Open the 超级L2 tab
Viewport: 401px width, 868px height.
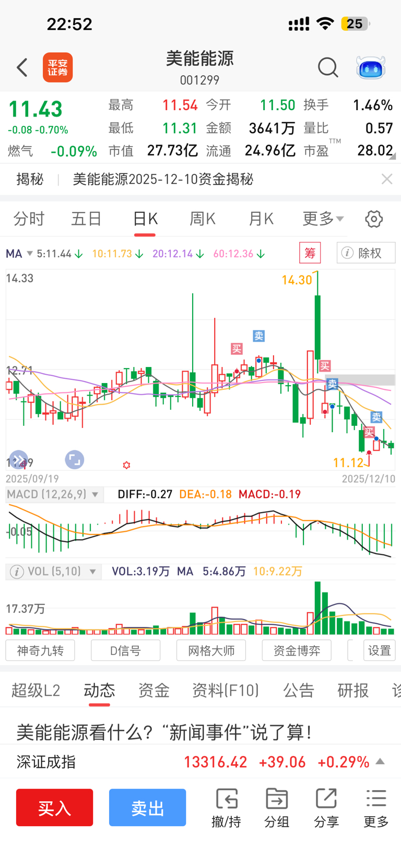click(36, 691)
